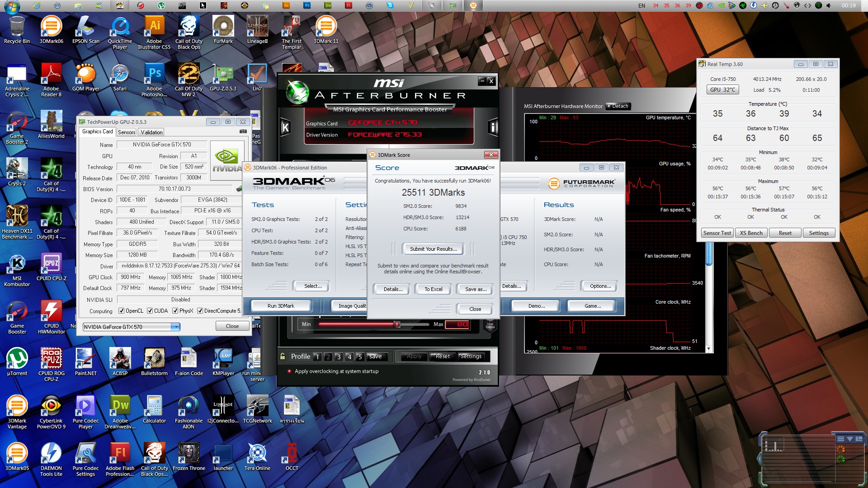Toggle the OpenCL checkbox in GPU-Z
This screenshot has width=868, height=488.
121,311
